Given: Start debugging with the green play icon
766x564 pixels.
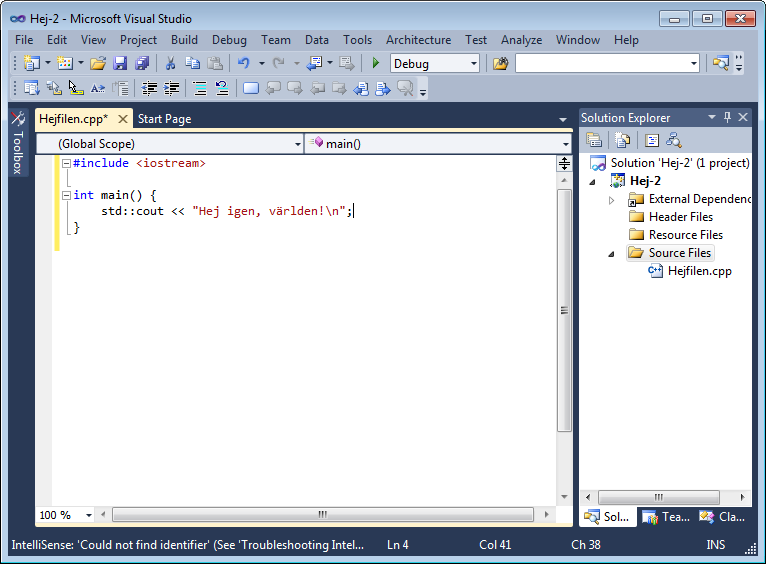Looking at the screenshot, I should [x=376, y=63].
